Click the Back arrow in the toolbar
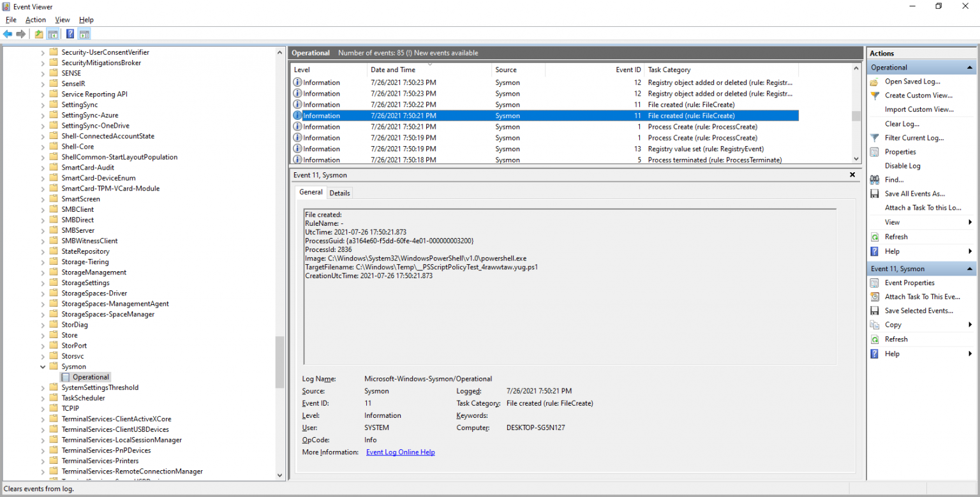This screenshot has height=497, width=980. pos(8,34)
